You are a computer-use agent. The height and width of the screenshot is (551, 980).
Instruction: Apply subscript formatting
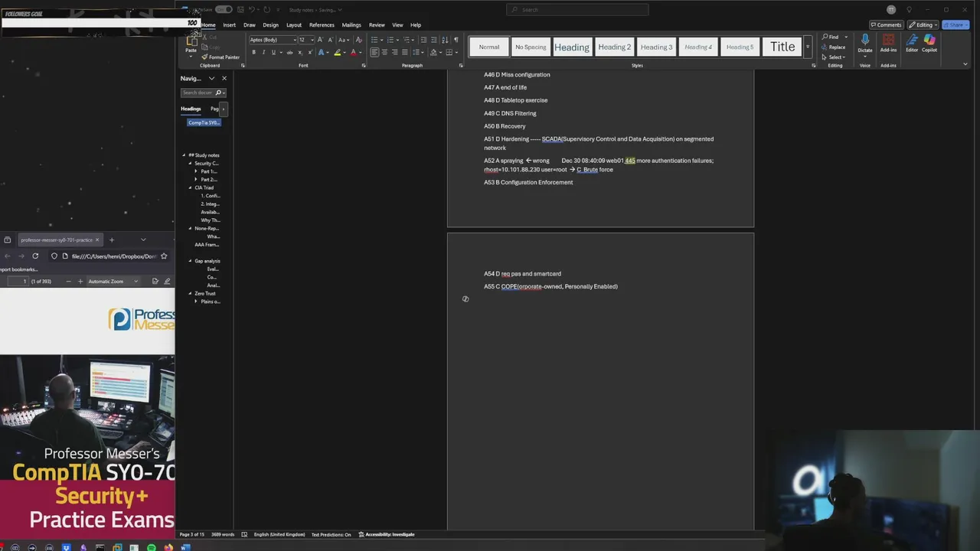(299, 52)
